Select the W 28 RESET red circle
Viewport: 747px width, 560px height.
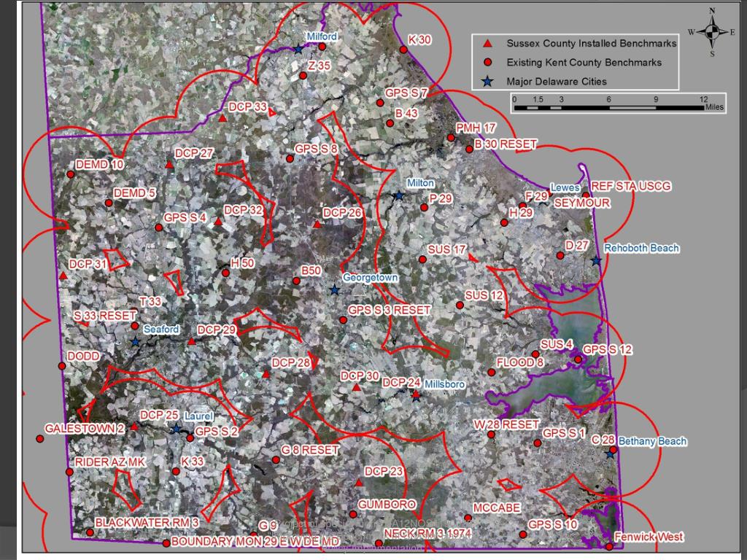(x=491, y=435)
